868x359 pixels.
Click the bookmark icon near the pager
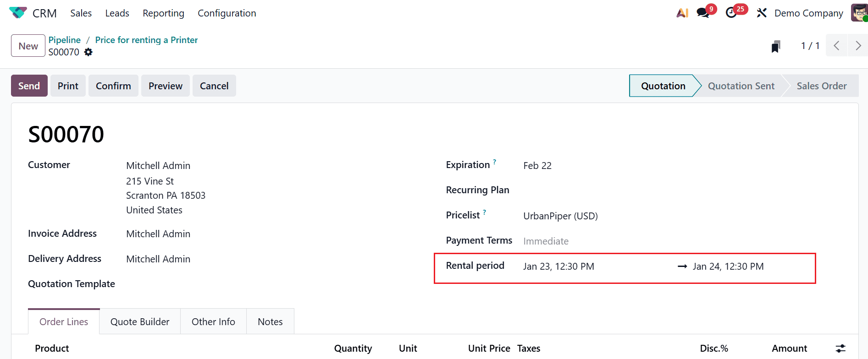pyautogui.click(x=776, y=46)
